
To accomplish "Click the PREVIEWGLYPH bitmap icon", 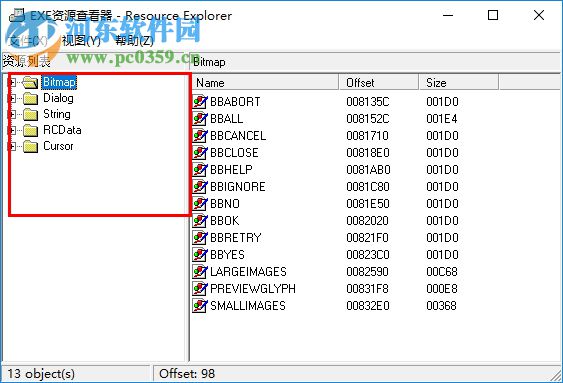I will [200, 289].
